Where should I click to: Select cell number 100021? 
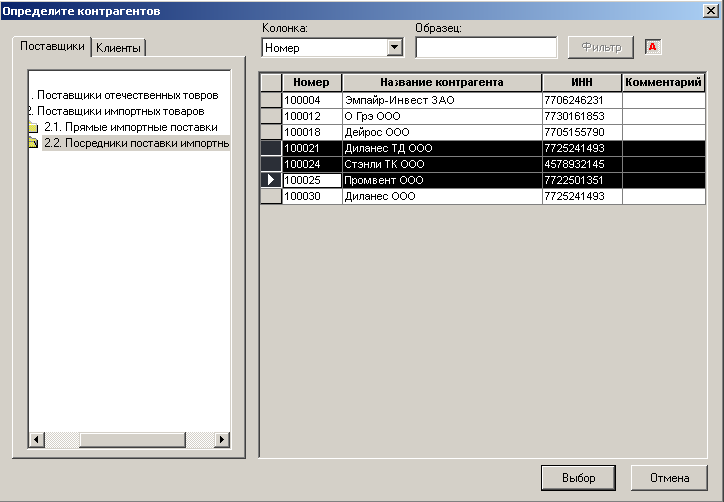[x=312, y=148]
